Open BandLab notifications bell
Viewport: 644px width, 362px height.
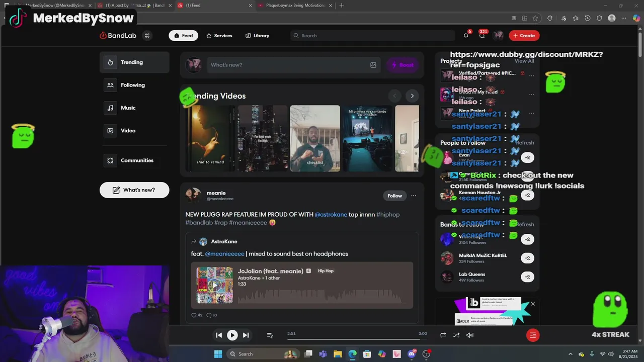tap(466, 36)
